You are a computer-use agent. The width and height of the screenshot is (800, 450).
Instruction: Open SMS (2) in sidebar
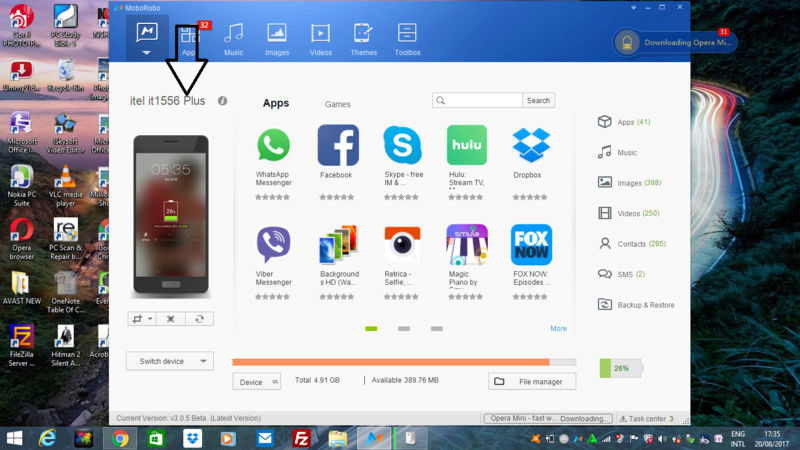[621, 274]
